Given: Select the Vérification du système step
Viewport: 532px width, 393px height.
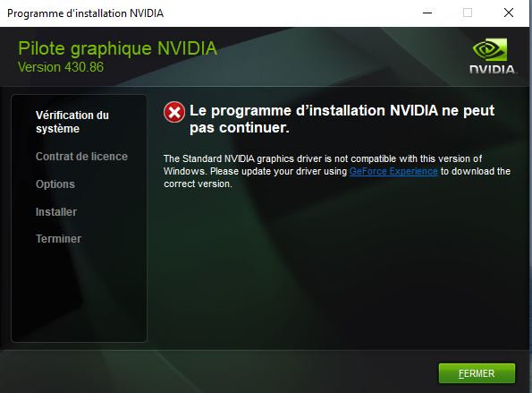Looking at the screenshot, I should tap(72, 122).
